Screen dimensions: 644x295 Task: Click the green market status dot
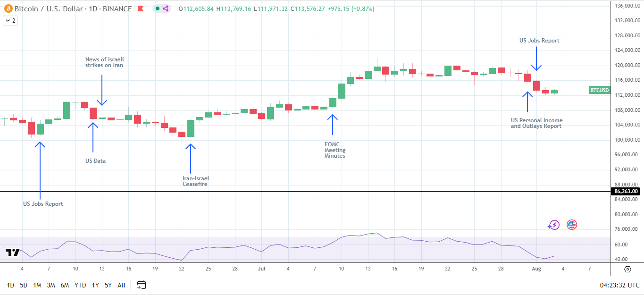point(157,8)
